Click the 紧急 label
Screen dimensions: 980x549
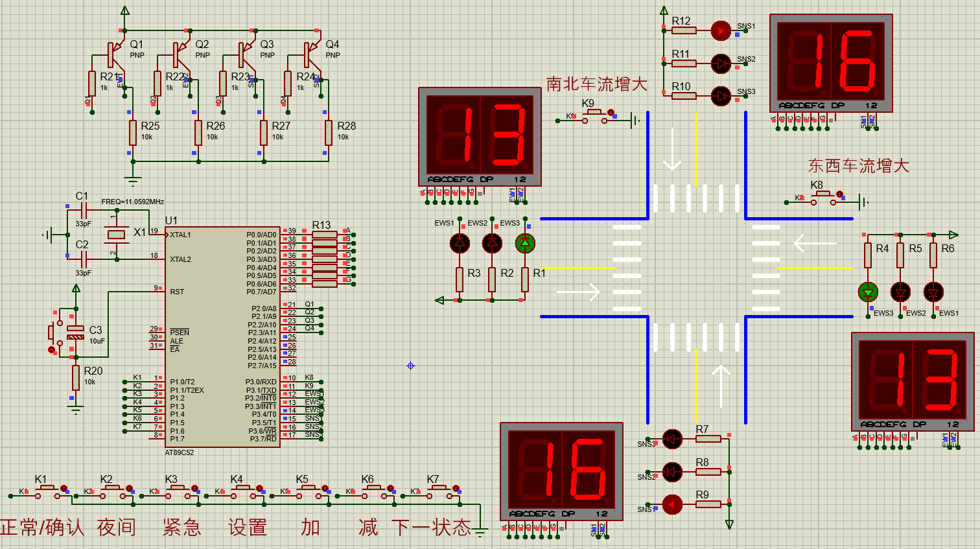point(182,527)
